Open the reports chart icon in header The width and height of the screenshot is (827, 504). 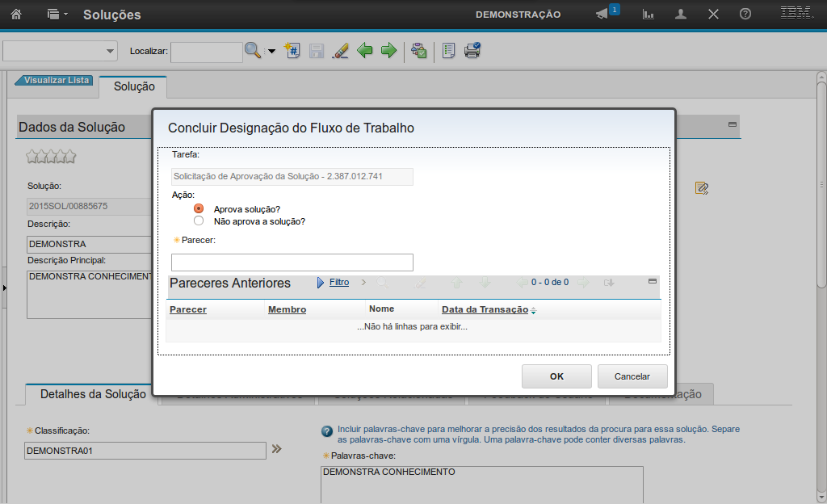pyautogui.click(x=648, y=15)
